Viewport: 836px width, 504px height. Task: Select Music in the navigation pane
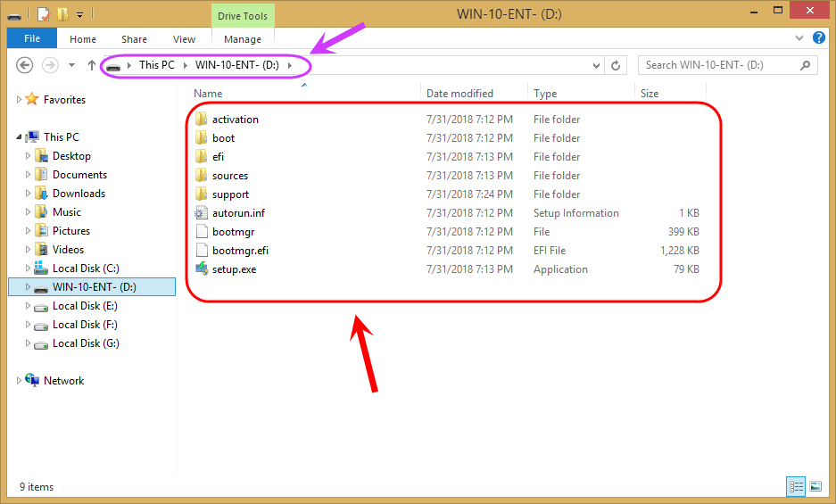pos(67,211)
